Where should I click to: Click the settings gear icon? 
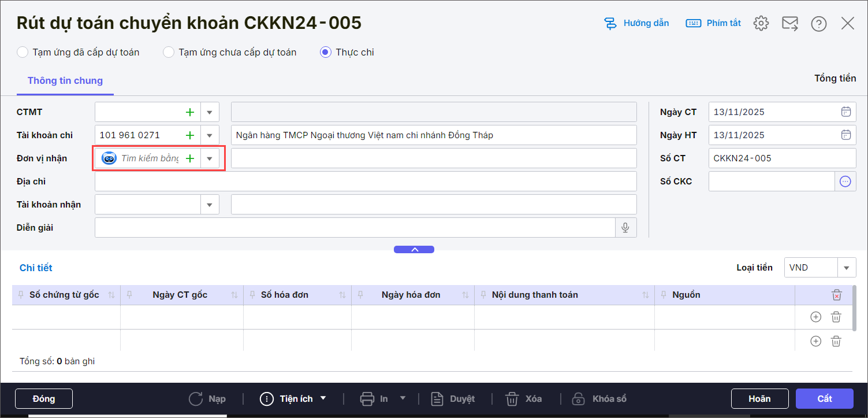point(761,23)
